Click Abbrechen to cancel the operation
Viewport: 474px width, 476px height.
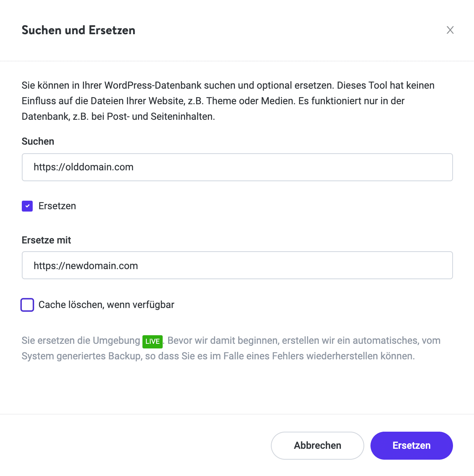tap(317, 445)
